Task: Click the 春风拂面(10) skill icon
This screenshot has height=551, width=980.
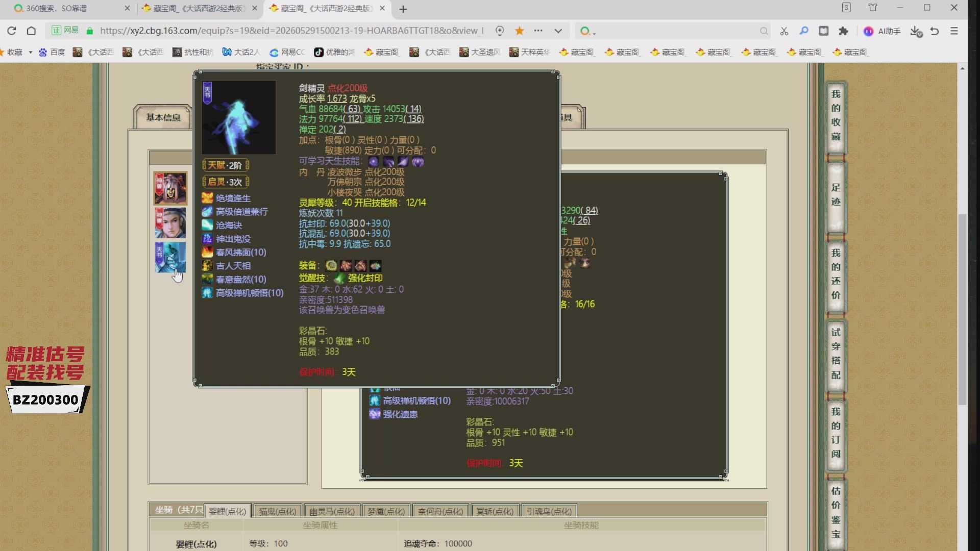Action: click(x=207, y=252)
